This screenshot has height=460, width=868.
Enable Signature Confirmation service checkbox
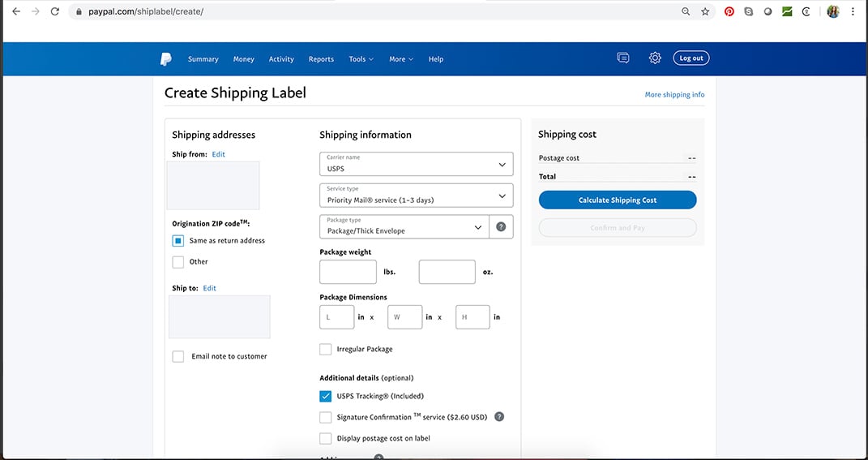(326, 417)
